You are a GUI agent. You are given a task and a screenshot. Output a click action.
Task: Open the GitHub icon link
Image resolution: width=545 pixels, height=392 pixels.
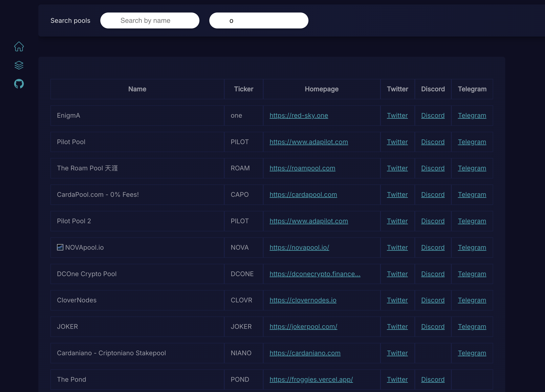click(x=19, y=84)
